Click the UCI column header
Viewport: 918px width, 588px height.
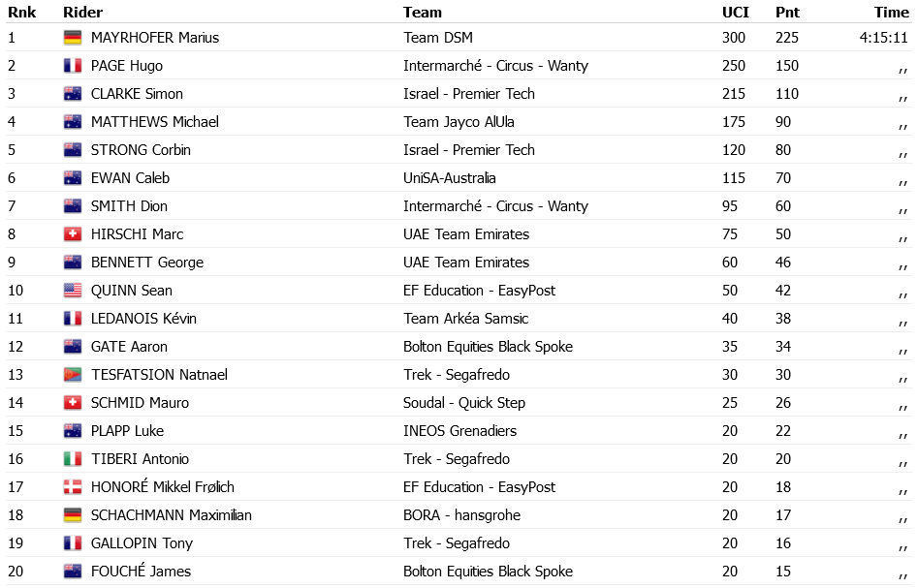click(735, 13)
